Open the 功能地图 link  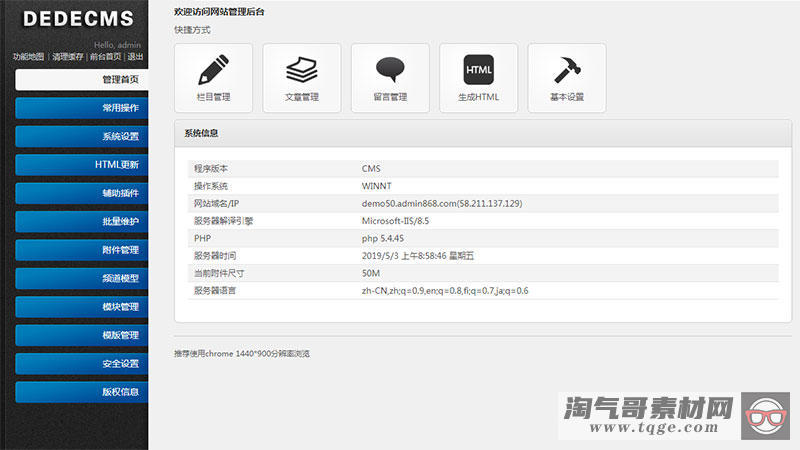pos(29,57)
